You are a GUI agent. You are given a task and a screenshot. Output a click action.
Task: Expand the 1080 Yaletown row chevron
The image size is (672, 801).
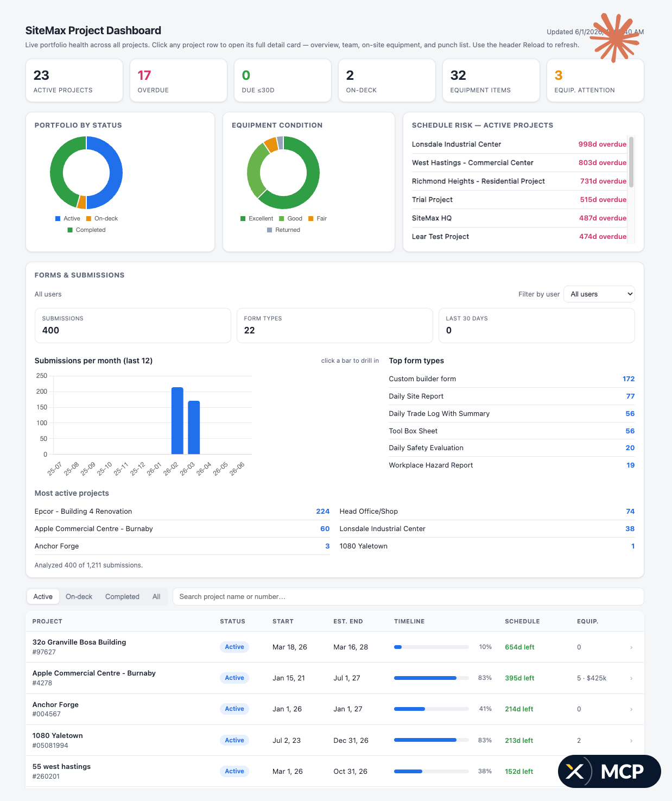[x=631, y=741]
